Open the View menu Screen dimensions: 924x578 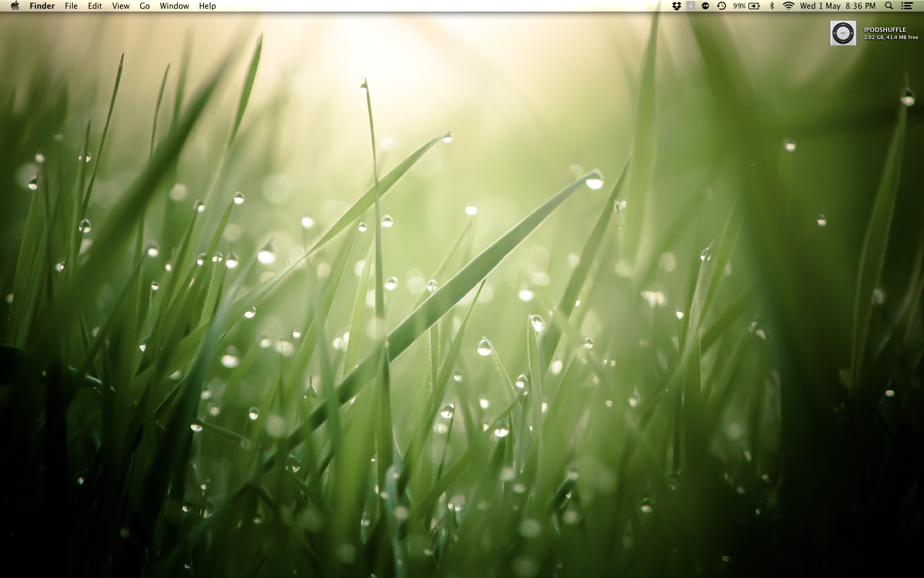coord(120,6)
